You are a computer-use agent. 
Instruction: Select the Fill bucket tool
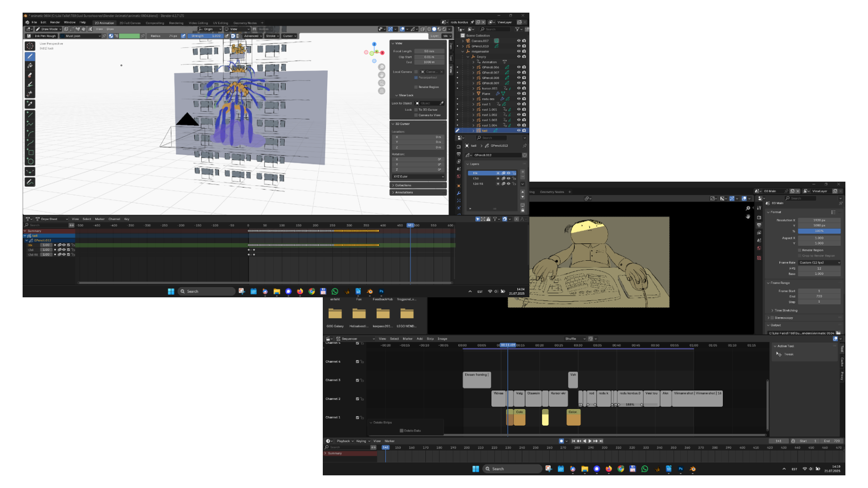[30, 66]
